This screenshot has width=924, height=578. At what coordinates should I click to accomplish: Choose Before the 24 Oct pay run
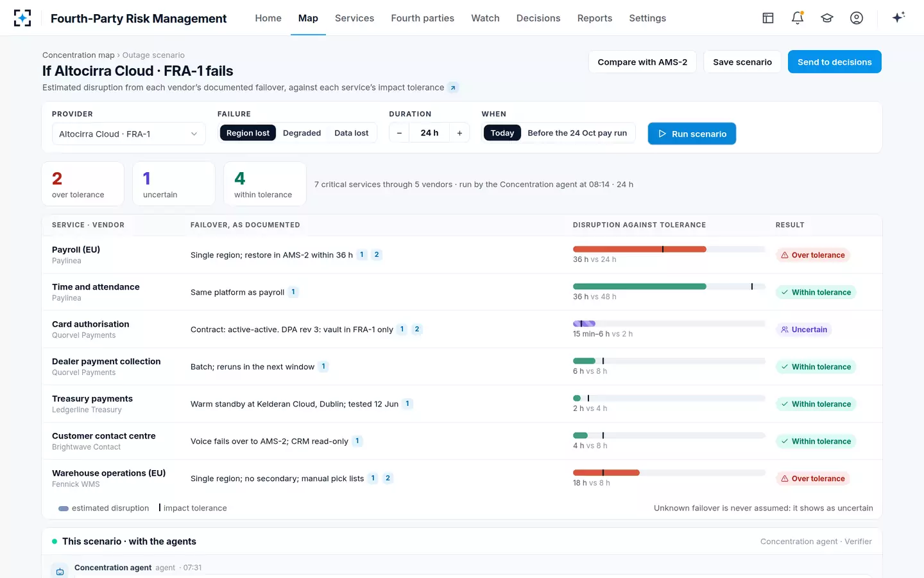click(577, 133)
